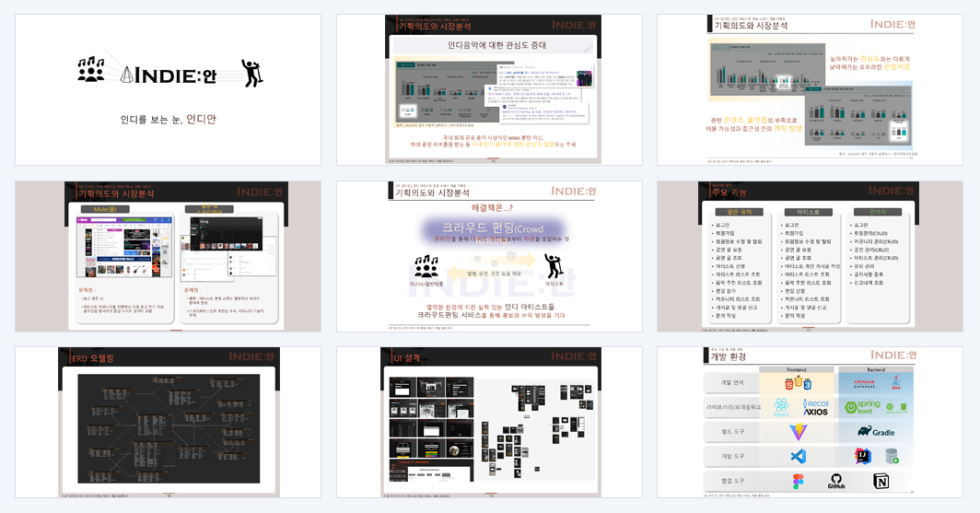This screenshot has height=513, width=980.
Task: Open the 크라우드 펀딩 solution slide
Action: click(x=489, y=256)
